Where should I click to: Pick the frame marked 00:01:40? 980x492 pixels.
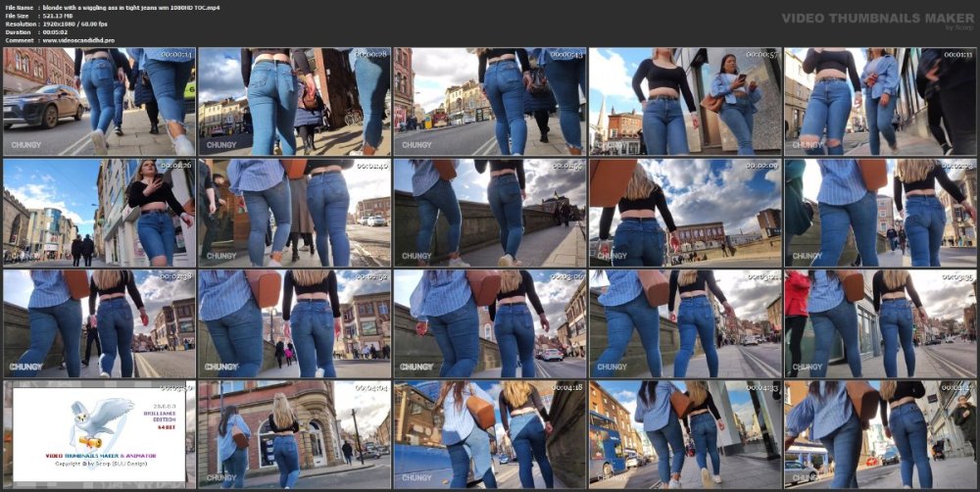[295, 213]
